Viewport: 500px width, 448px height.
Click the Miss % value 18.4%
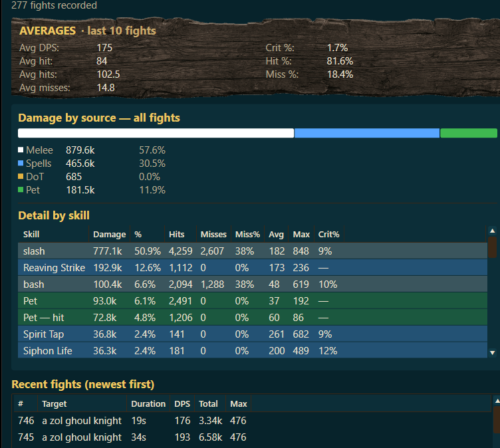[340, 74]
